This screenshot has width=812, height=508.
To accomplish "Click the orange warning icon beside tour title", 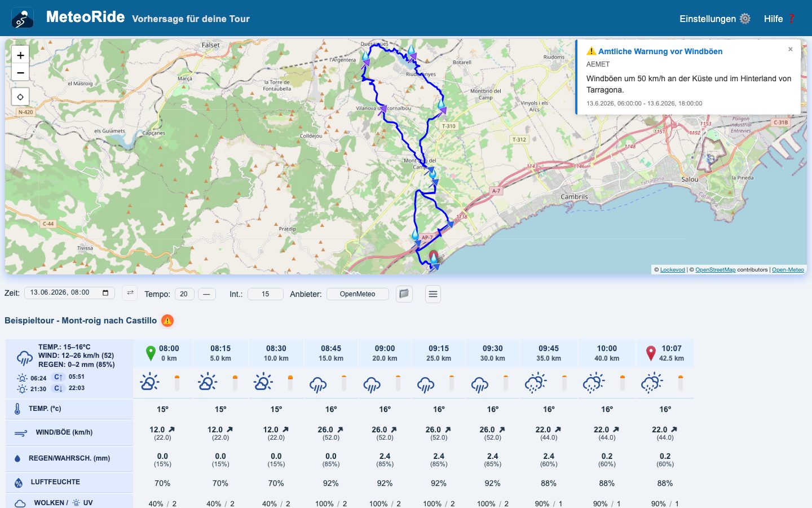I will pyautogui.click(x=167, y=321).
